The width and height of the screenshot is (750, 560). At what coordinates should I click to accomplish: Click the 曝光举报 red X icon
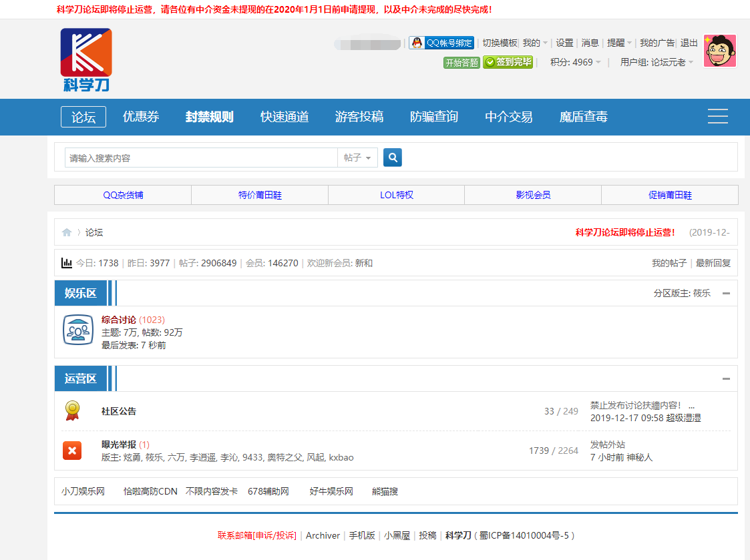72,451
